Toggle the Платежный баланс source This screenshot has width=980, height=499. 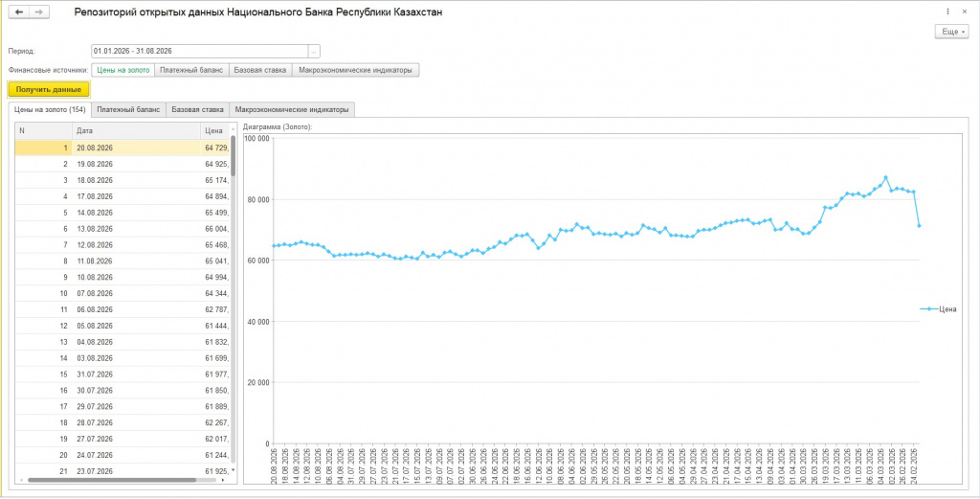tap(191, 71)
